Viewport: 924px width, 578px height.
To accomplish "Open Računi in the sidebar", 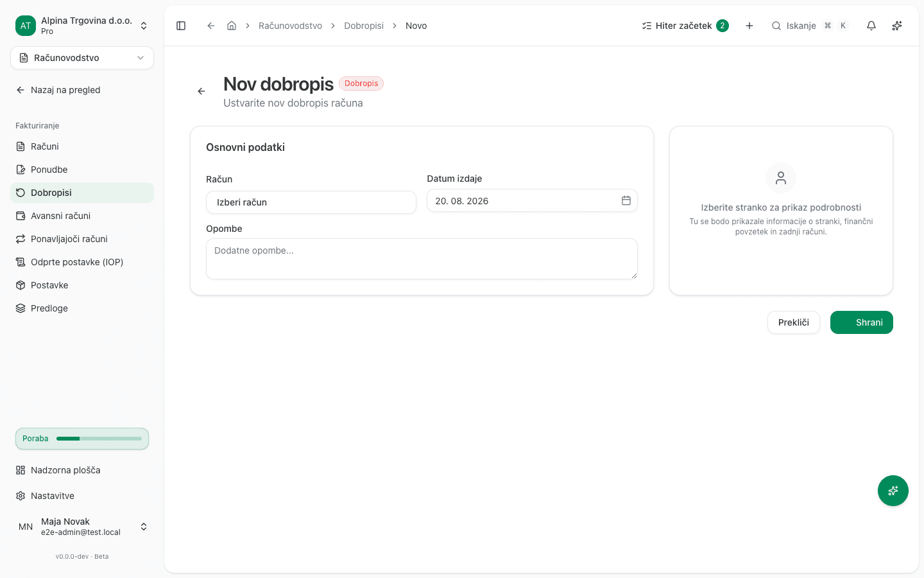I will click(82, 146).
